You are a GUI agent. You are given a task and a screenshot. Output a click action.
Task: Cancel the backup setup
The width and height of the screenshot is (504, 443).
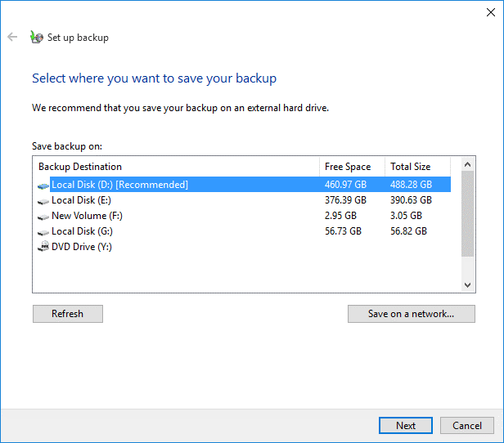(467, 426)
